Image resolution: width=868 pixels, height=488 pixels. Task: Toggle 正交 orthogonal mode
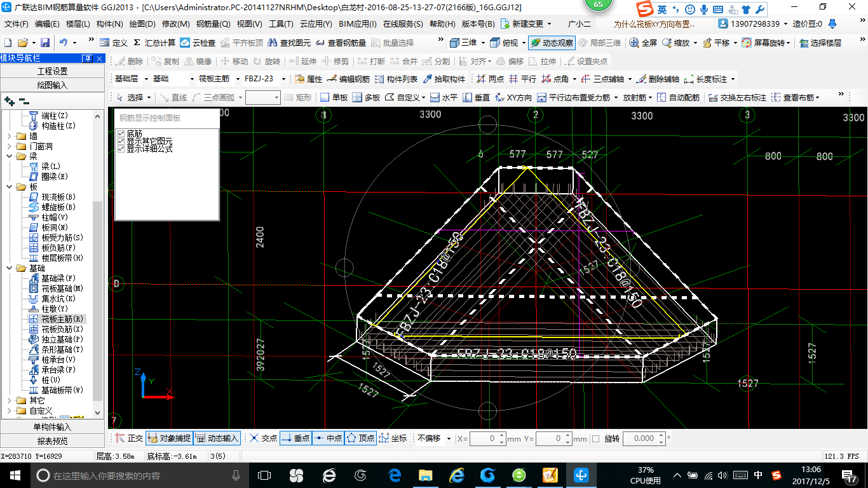click(x=130, y=438)
